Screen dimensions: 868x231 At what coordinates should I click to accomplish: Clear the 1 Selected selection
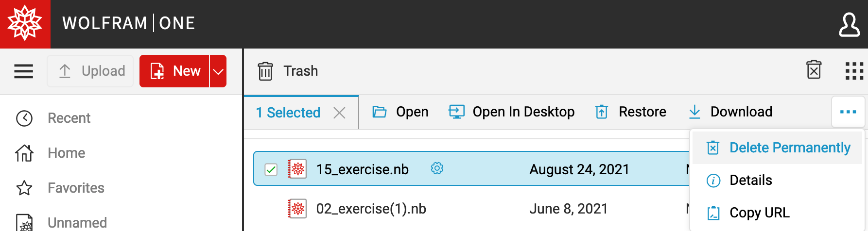coord(339,113)
